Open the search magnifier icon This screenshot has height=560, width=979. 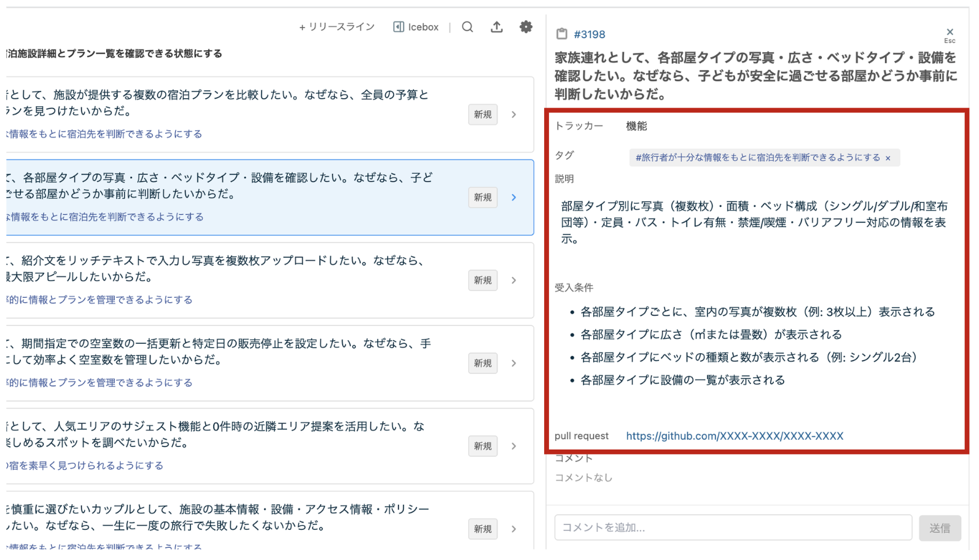[467, 27]
